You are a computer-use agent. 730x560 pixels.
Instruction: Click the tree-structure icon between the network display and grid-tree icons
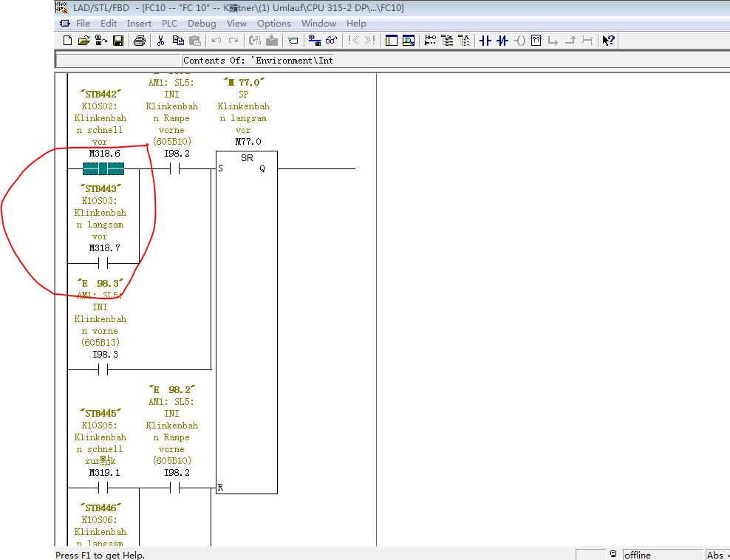coord(447,41)
